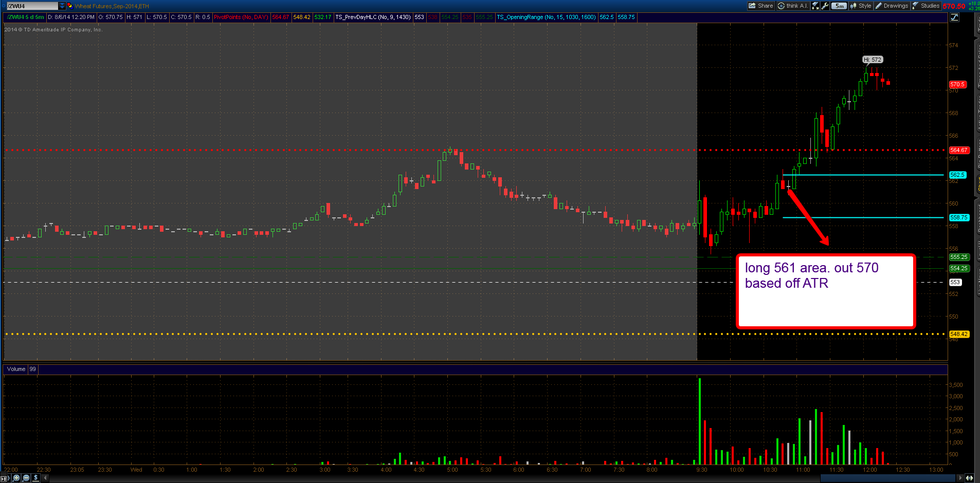Open the Style menu
The width and height of the screenshot is (980, 483).
[x=861, y=6]
